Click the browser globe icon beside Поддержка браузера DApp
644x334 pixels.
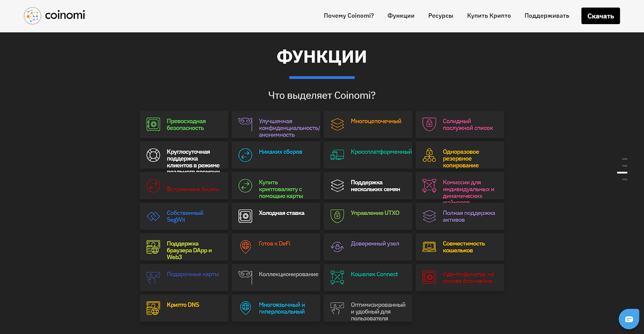tap(153, 247)
